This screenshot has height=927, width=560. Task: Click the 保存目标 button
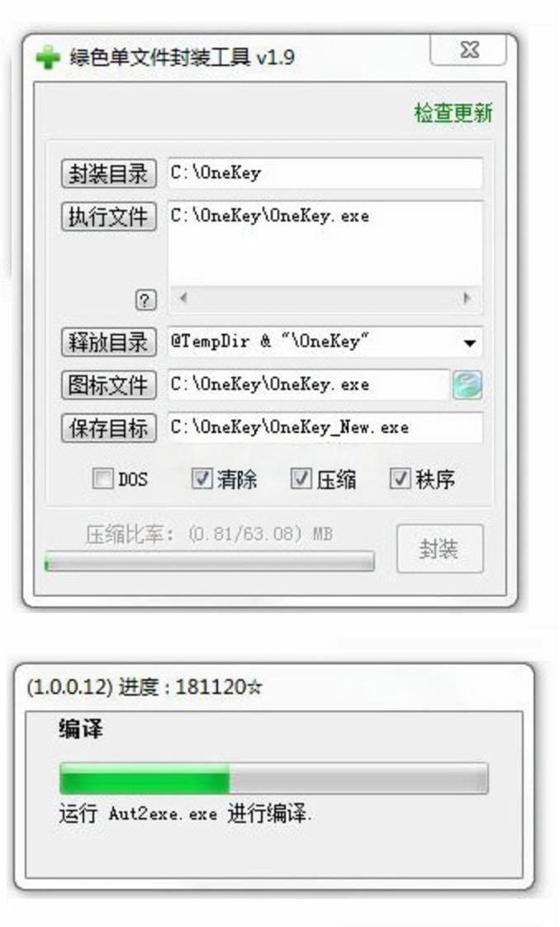pyautogui.click(x=109, y=428)
